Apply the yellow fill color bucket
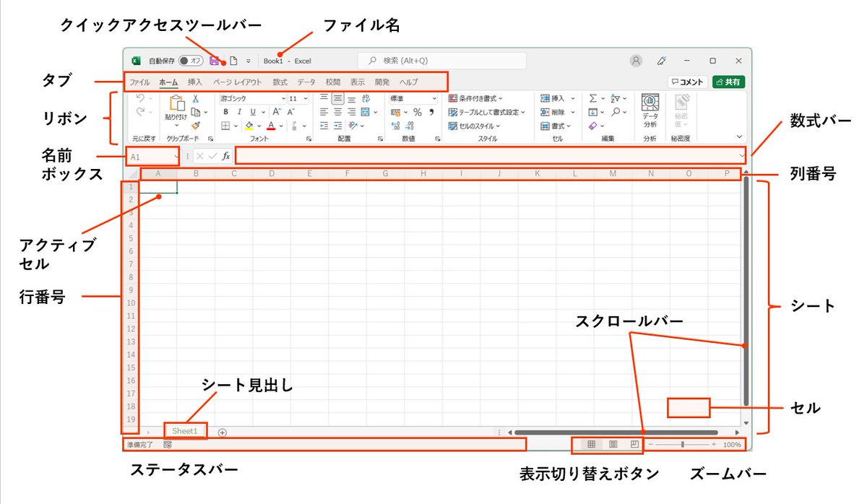This screenshot has width=867, height=504. click(x=249, y=126)
